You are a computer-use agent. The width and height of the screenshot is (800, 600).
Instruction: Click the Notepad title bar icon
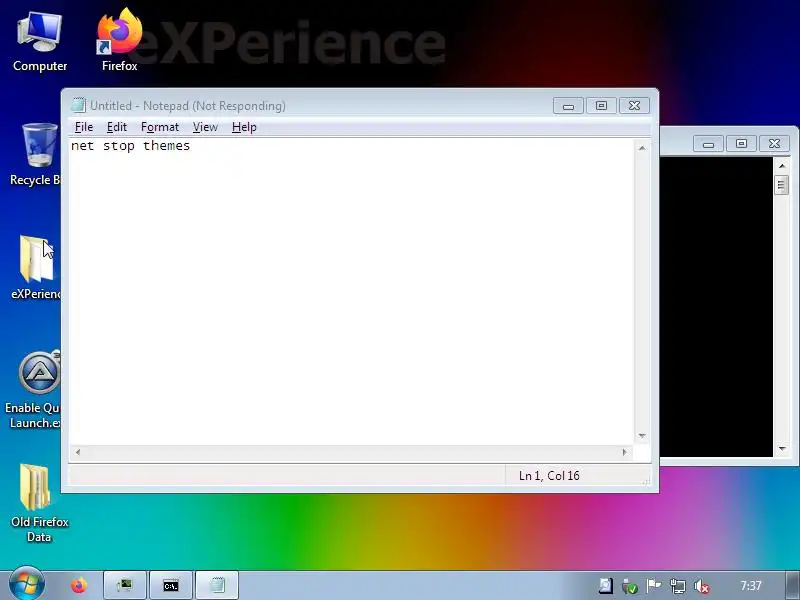pyautogui.click(x=78, y=105)
